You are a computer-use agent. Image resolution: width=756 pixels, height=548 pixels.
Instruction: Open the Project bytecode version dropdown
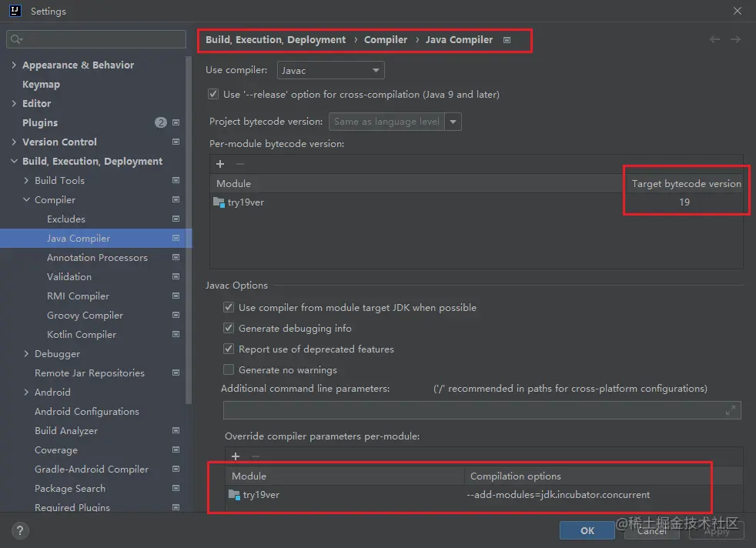tap(453, 122)
